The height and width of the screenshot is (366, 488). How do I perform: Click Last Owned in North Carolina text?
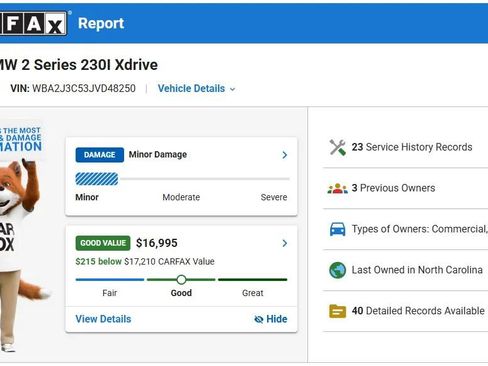pyautogui.click(x=417, y=270)
